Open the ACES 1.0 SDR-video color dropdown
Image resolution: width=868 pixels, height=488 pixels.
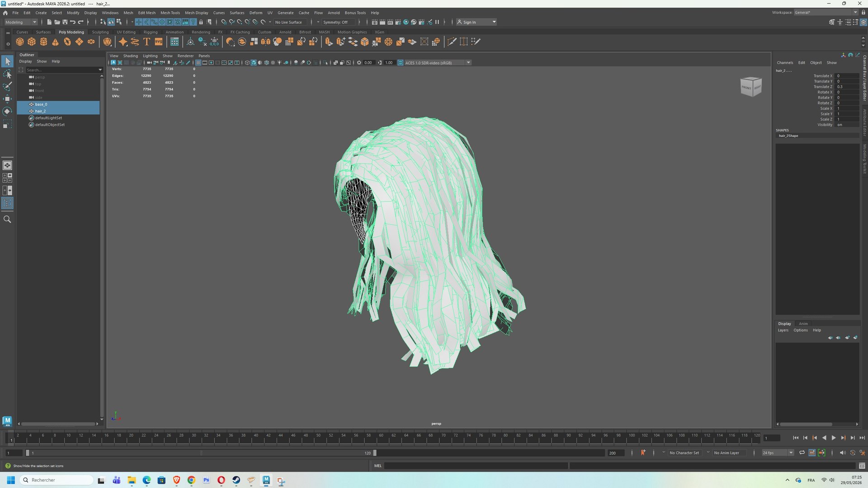coord(438,63)
